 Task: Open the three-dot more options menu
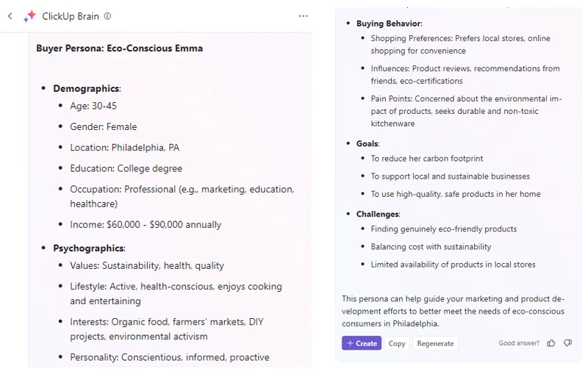(303, 16)
